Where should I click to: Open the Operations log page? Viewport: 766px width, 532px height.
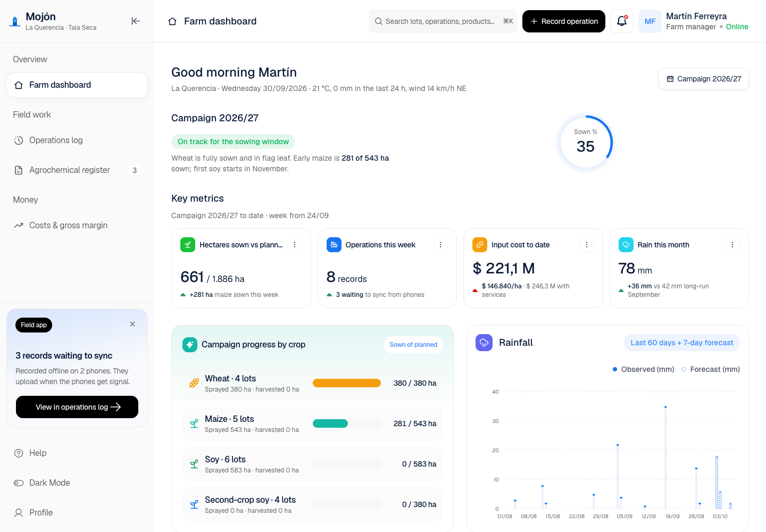click(77, 140)
